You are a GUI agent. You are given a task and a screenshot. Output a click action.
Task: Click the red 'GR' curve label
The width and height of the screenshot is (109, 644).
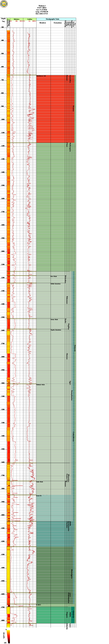click(x=17, y=21)
